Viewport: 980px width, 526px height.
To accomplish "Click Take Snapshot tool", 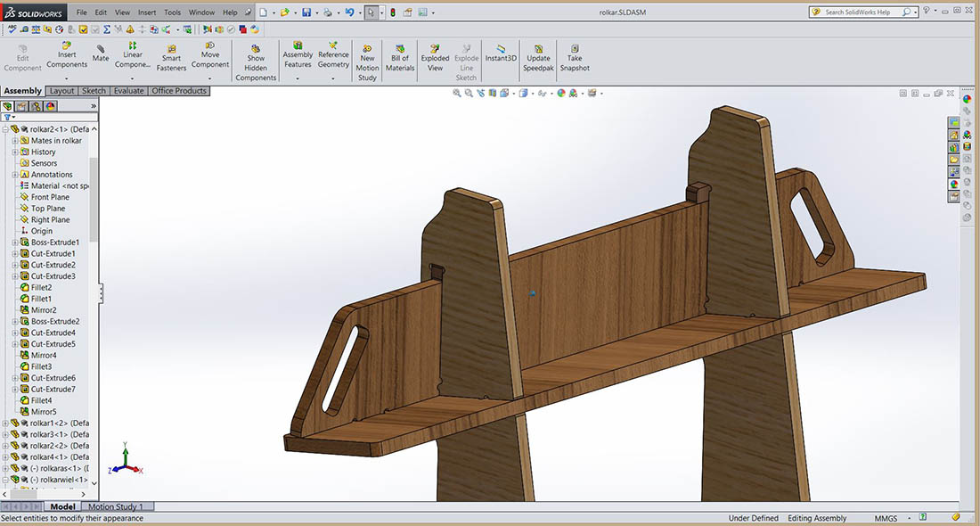I will pyautogui.click(x=575, y=58).
